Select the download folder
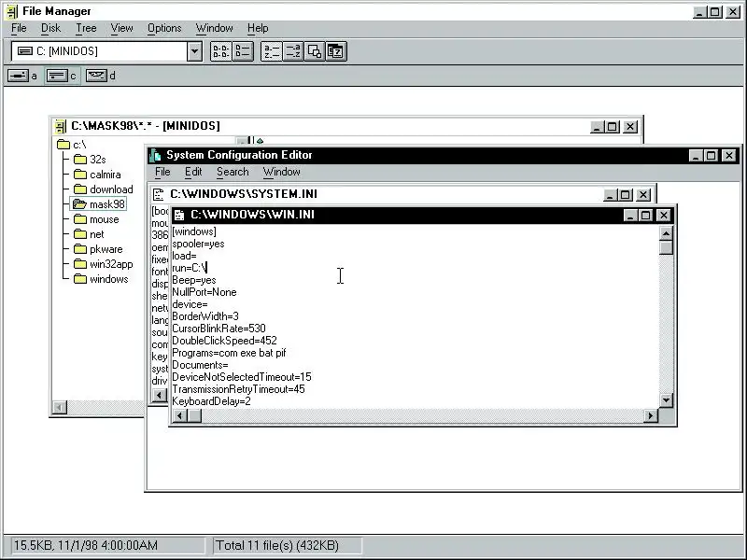747x560 pixels. 104,189
